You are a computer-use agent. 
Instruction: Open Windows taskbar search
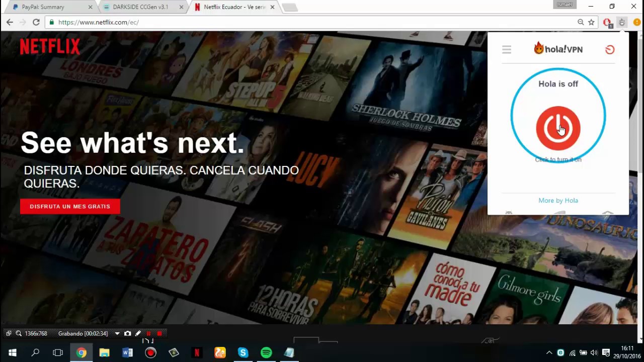pos(35,353)
